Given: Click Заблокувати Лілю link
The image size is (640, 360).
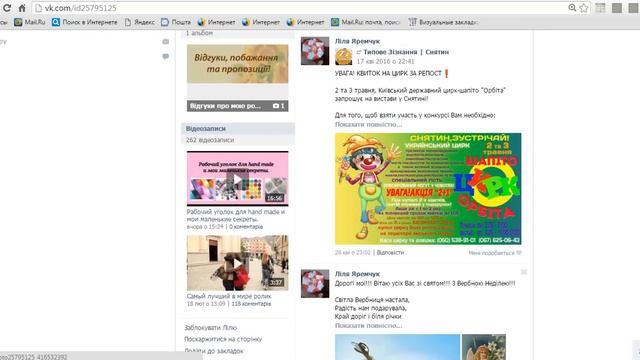Looking at the screenshot, I should pyautogui.click(x=211, y=328).
